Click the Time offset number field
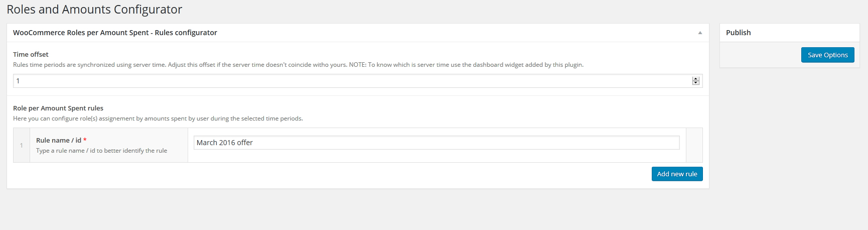The height and width of the screenshot is (230, 868). pyautogui.click(x=351, y=81)
